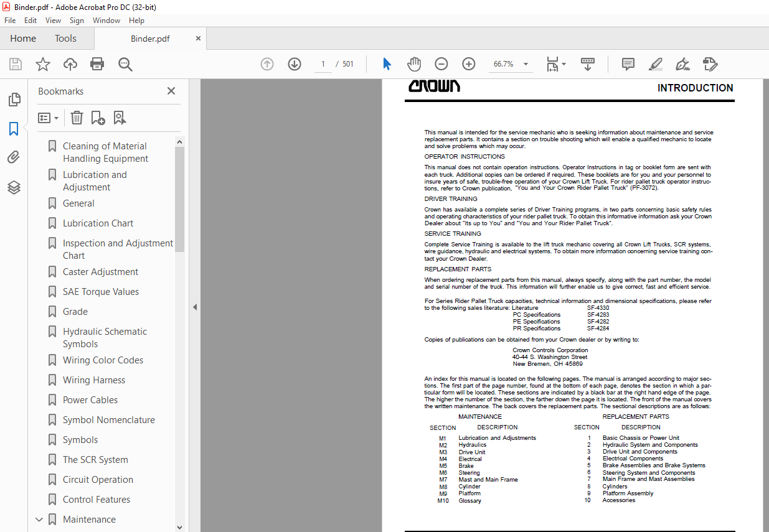This screenshot has width=769, height=532.
Task: Click the bookmarks panel scrollbar thumb
Action: 180,199
